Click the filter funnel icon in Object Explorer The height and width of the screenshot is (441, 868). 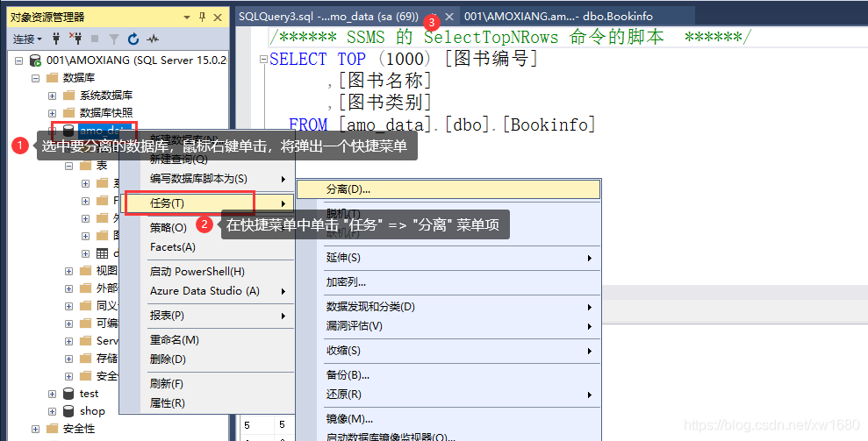pos(114,39)
